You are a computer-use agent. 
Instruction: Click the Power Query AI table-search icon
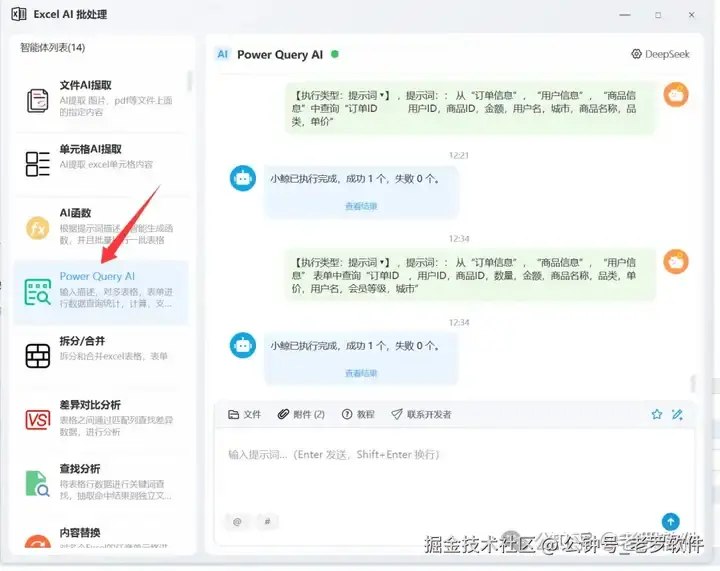(38, 291)
